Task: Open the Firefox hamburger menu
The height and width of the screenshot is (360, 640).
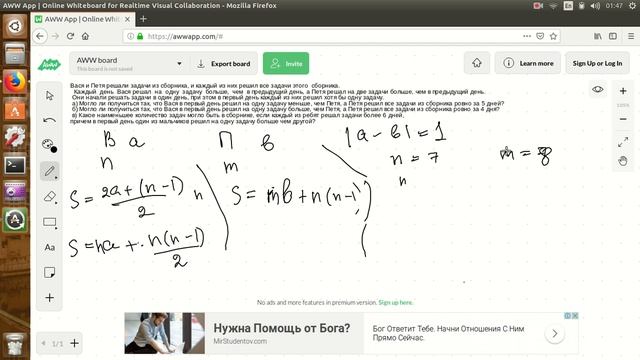Action: point(631,36)
